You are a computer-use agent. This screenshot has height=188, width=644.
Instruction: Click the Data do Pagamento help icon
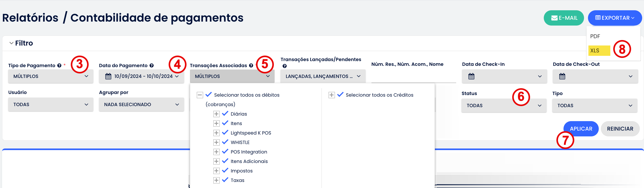click(152, 66)
